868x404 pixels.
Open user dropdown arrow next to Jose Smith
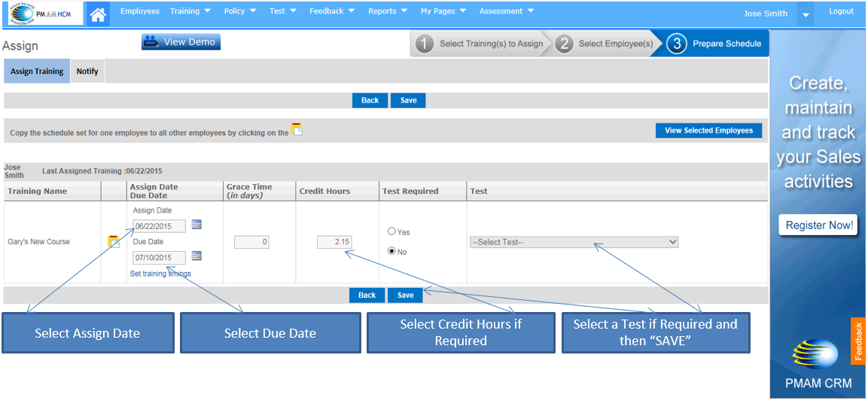coord(806,14)
